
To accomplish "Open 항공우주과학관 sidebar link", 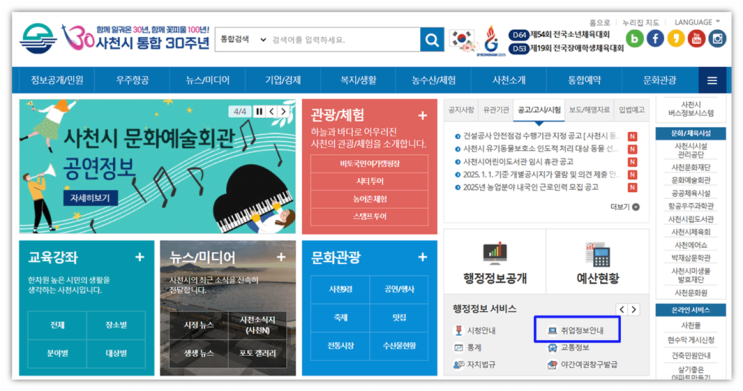I will point(691,206).
